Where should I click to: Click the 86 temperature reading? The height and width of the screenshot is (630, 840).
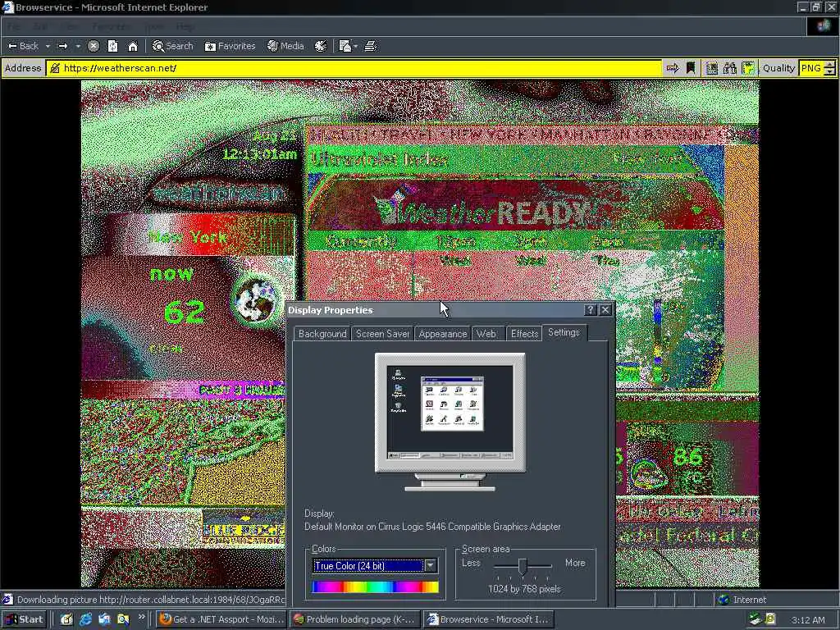pos(688,456)
